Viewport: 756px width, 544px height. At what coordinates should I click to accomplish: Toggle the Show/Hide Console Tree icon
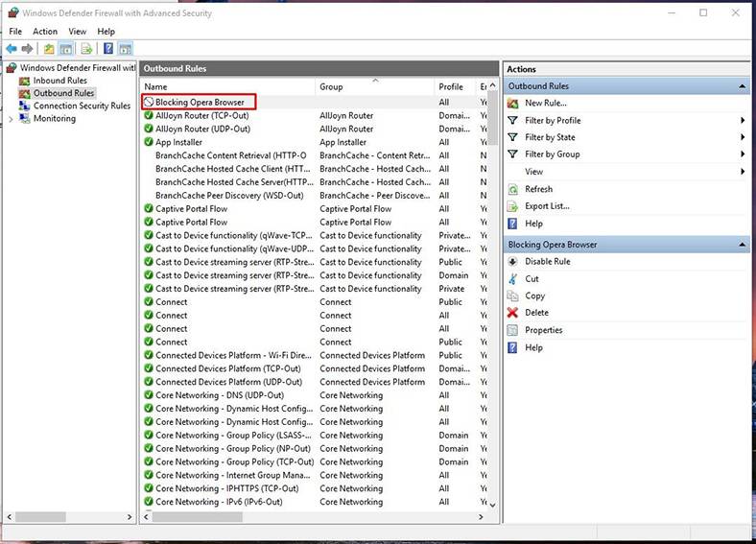66,49
